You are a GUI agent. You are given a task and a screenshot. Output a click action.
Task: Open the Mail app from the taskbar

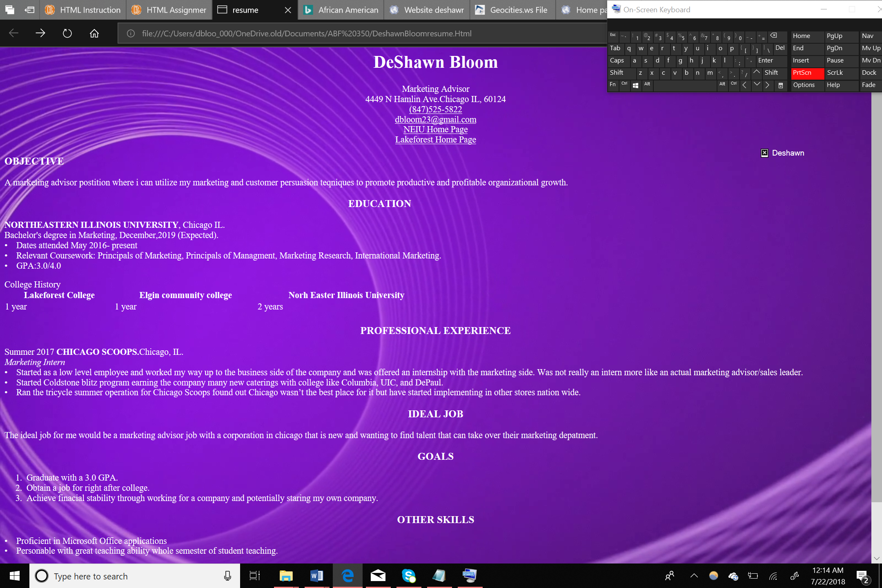pyautogui.click(x=378, y=576)
